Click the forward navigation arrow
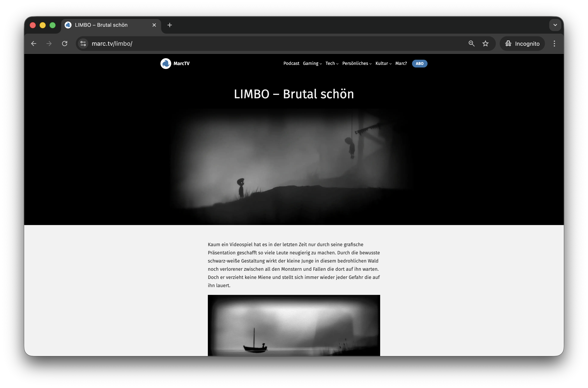588x388 pixels. pos(49,44)
